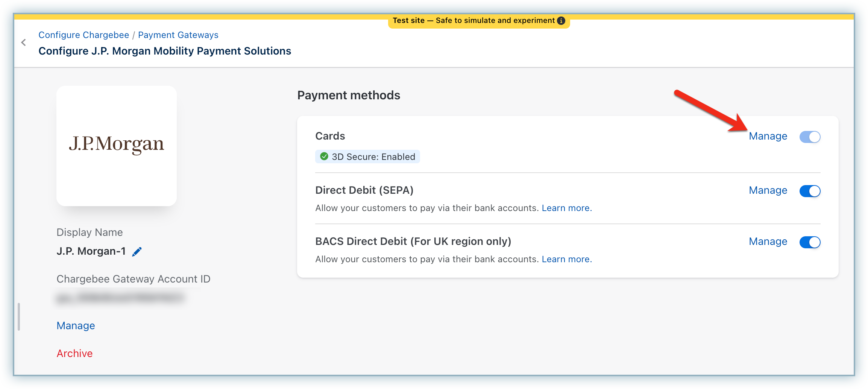Click the pencil icon to edit display name

(137, 252)
